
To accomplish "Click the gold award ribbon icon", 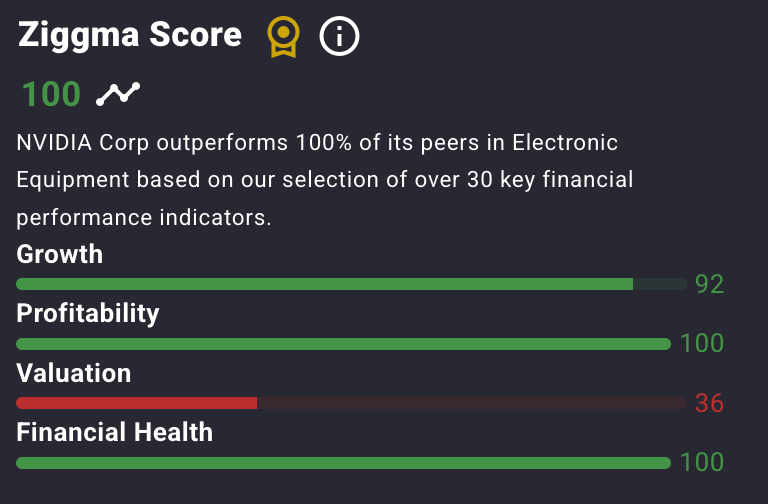I will [x=283, y=37].
